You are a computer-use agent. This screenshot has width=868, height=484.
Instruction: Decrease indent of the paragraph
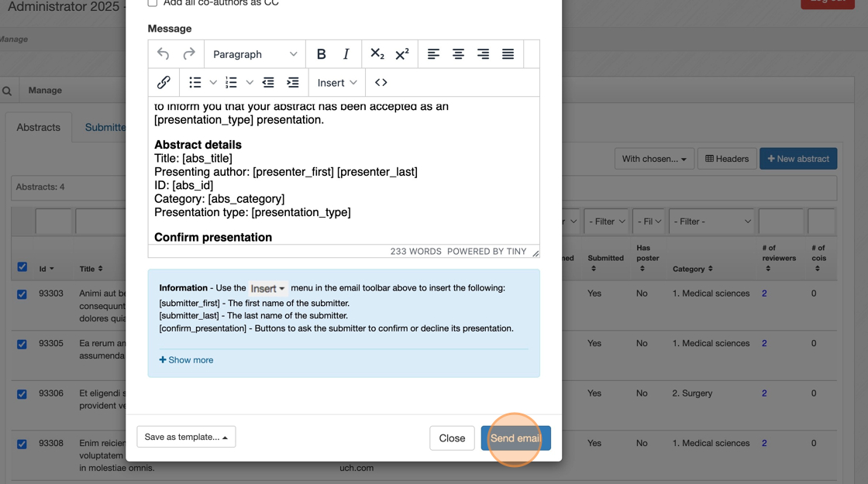tap(268, 82)
